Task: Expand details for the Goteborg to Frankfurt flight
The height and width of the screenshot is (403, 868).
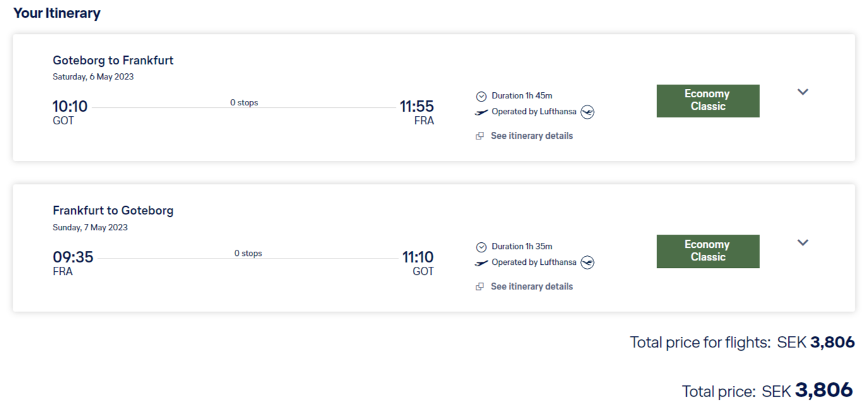Action: pos(802,92)
